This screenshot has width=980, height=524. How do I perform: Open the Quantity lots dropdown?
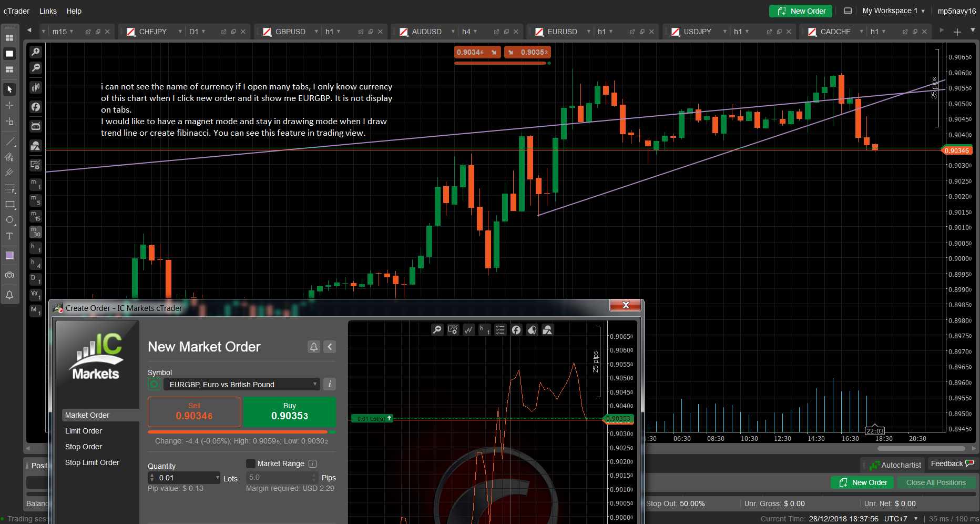click(x=218, y=478)
